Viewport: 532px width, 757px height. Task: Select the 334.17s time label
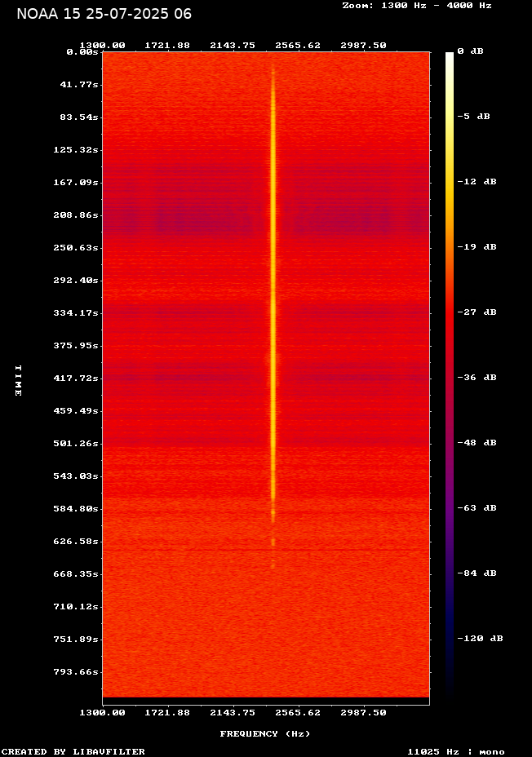coord(76,313)
